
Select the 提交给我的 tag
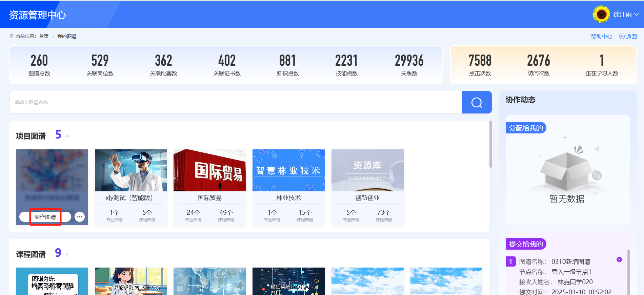click(x=526, y=244)
